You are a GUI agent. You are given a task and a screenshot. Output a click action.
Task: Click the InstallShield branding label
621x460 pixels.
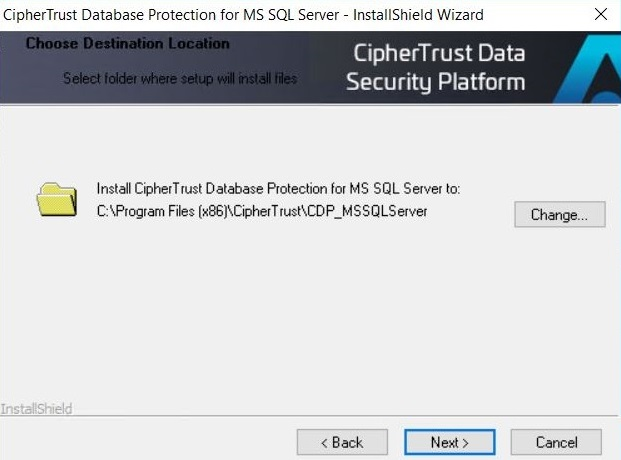click(36, 408)
